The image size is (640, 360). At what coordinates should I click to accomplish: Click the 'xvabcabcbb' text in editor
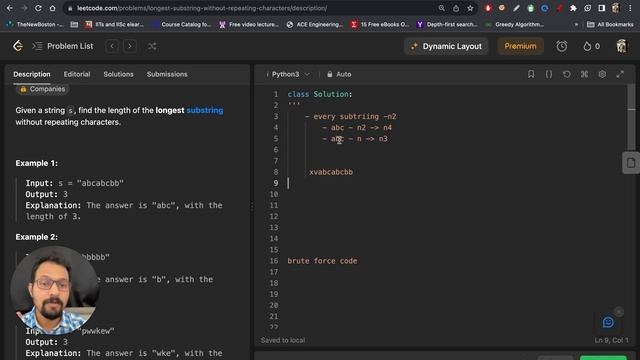point(331,172)
